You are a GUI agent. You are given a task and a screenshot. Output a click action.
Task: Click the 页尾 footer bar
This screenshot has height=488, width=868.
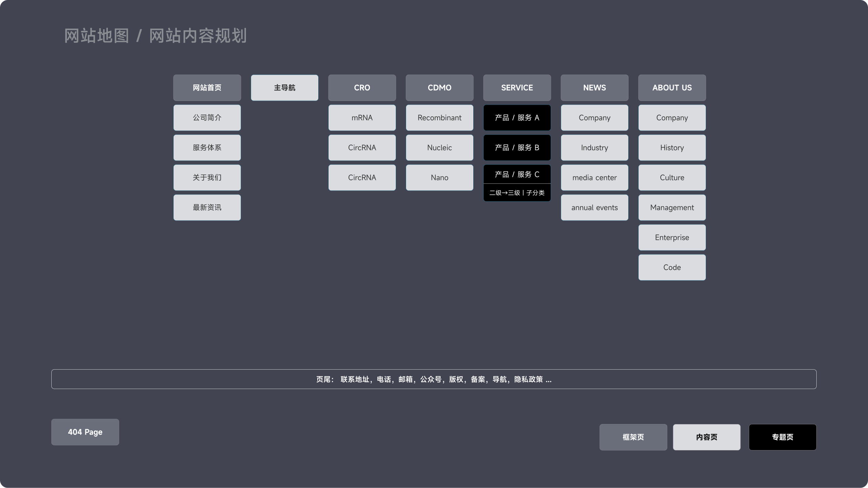coord(434,379)
